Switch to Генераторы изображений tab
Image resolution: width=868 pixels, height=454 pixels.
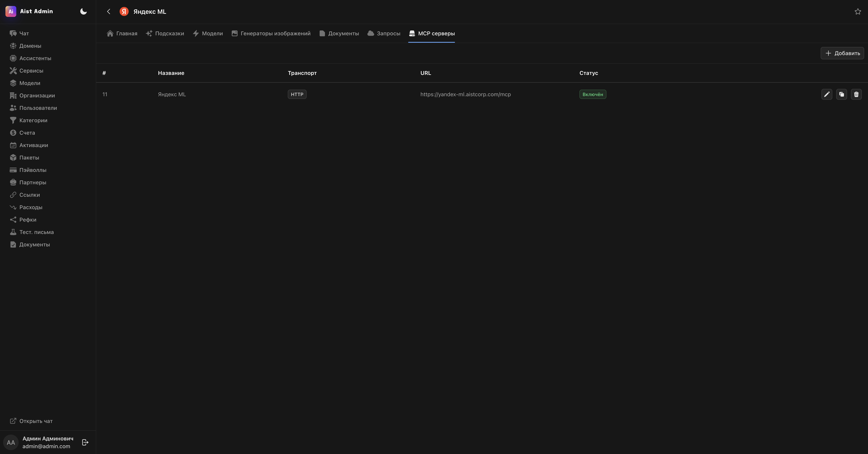[271, 33]
